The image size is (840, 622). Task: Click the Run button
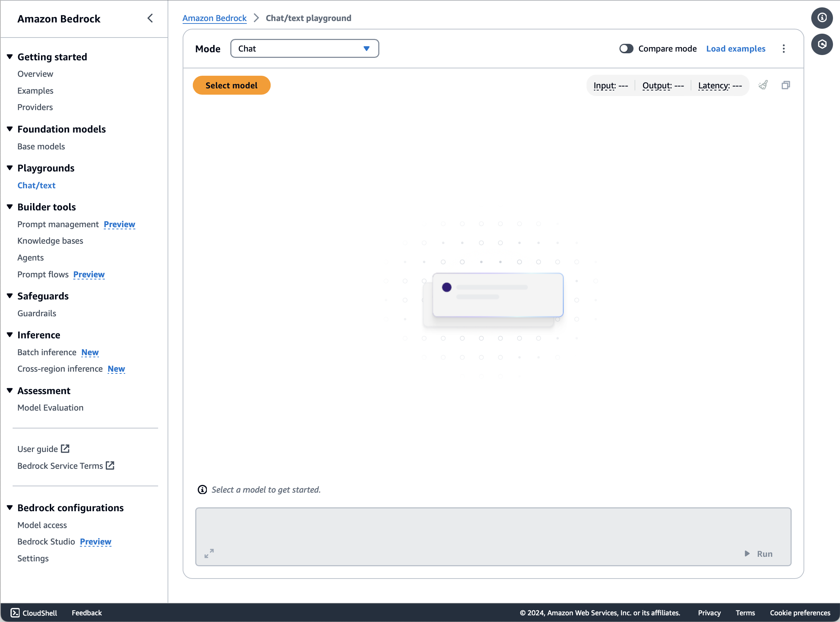click(759, 554)
